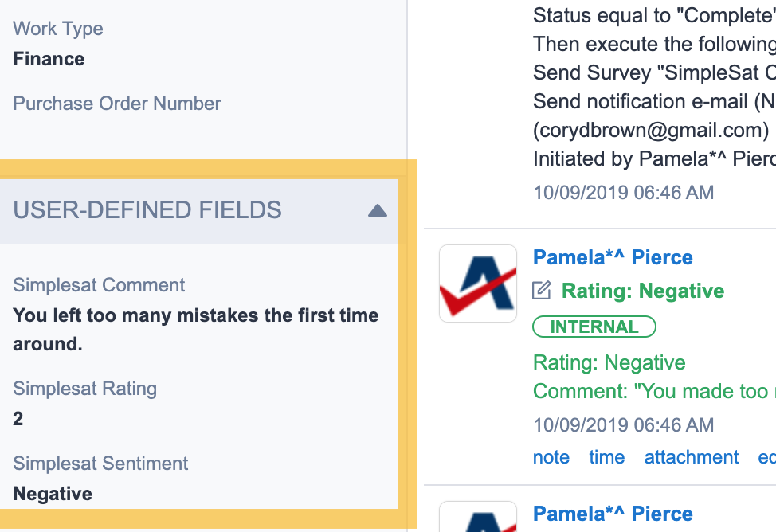The height and width of the screenshot is (532, 776).
Task: Collapse the User-Defined Fields triangle arrow
Action: point(378,210)
